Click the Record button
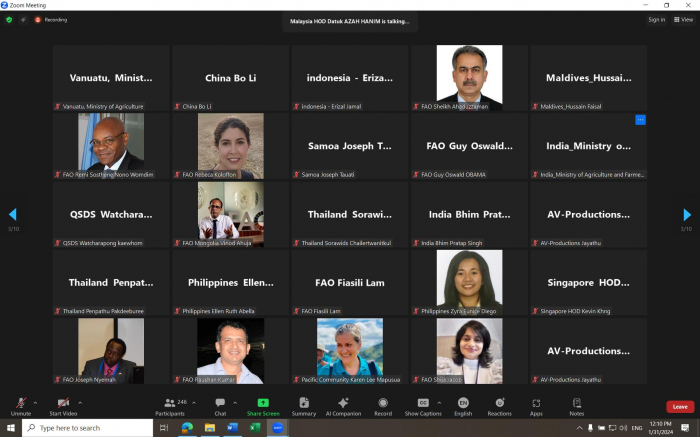The height and width of the screenshot is (437, 700). (x=383, y=404)
